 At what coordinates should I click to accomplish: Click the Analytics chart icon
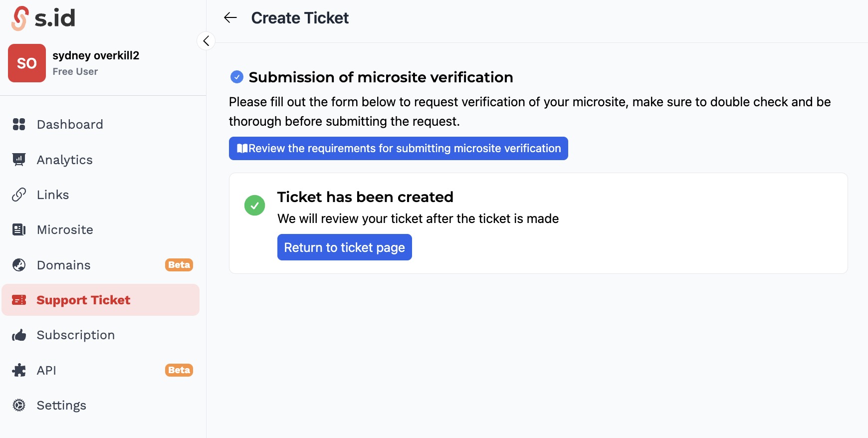(19, 160)
